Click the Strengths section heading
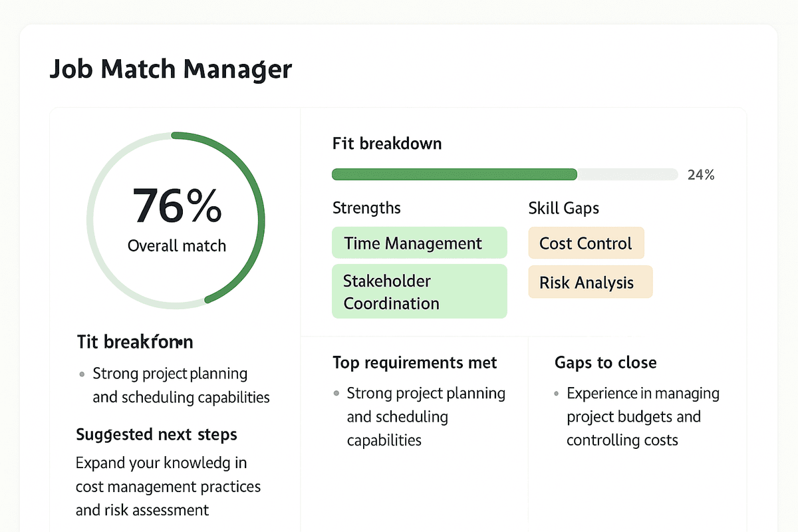The image size is (798, 532). coord(366,207)
